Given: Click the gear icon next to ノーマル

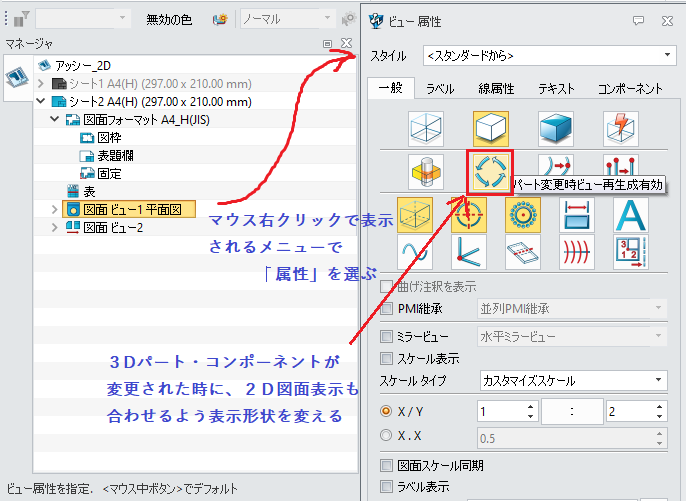Looking at the screenshot, I should [349, 19].
